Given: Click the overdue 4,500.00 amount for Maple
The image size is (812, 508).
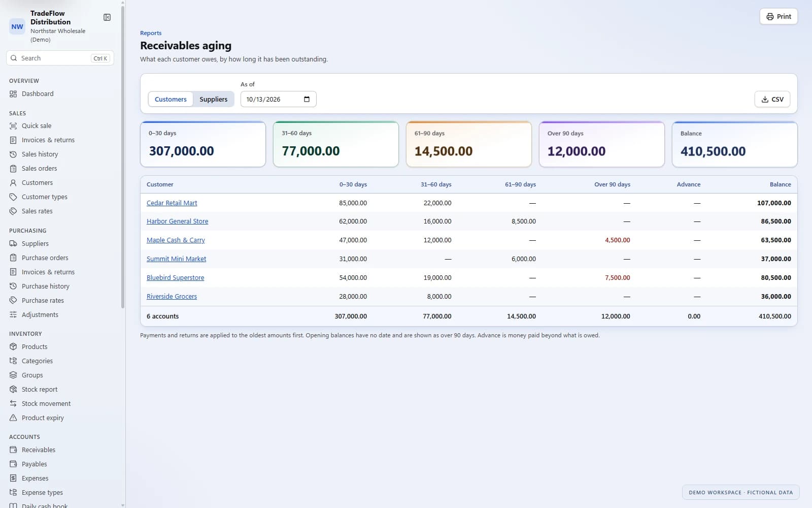Looking at the screenshot, I should (617, 240).
